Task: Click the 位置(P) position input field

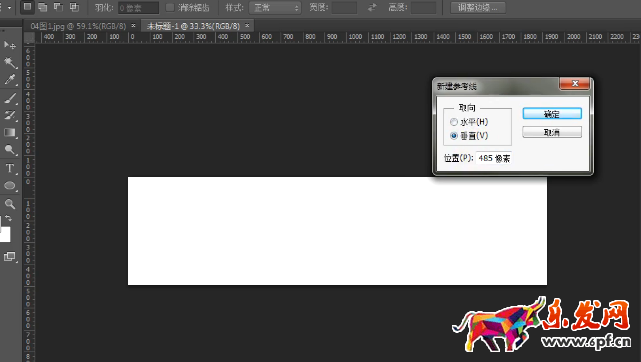Action: pyautogui.click(x=494, y=158)
